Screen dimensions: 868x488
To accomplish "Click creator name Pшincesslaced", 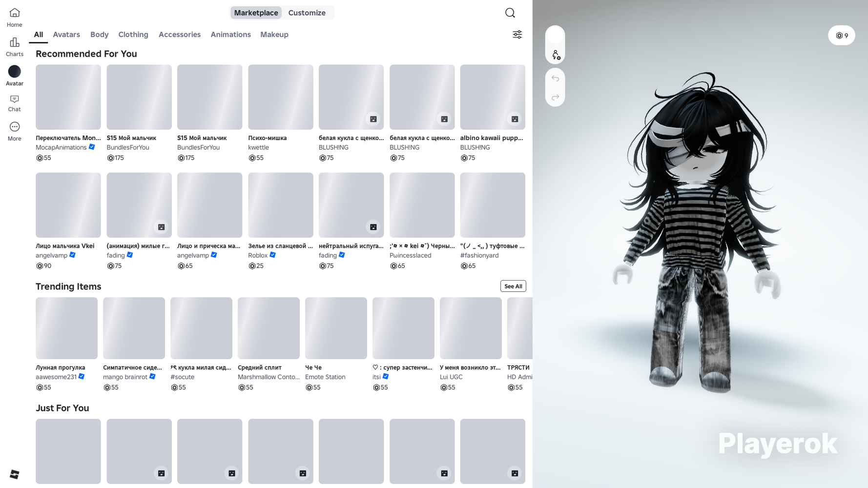I will click(411, 255).
